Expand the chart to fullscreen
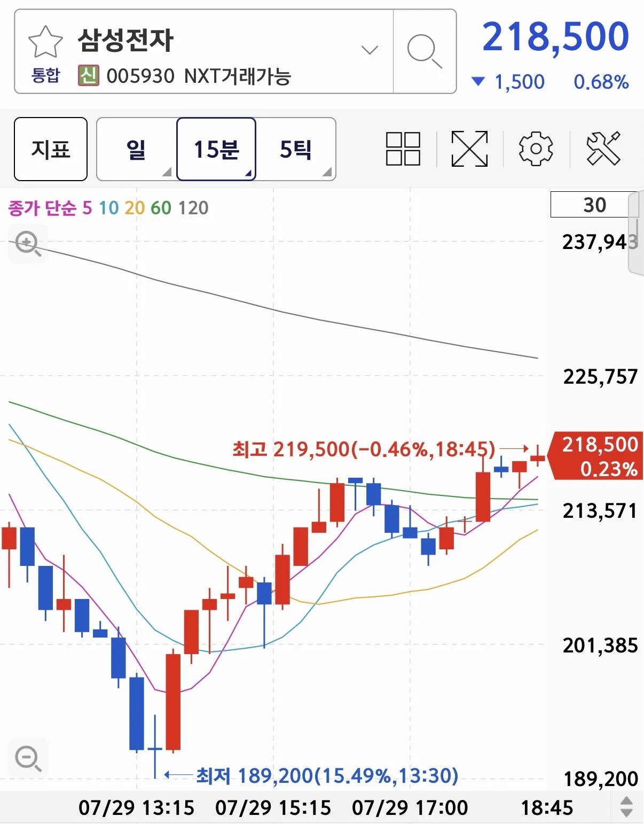644x824 pixels. (469, 149)
